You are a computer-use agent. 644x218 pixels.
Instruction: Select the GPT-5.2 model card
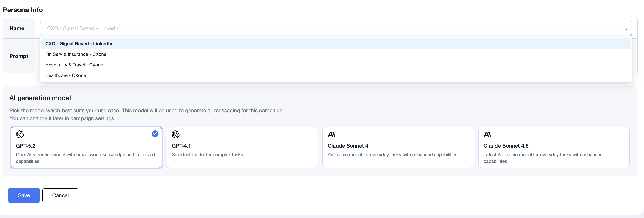pyautogui.click(x=86, y=147)
